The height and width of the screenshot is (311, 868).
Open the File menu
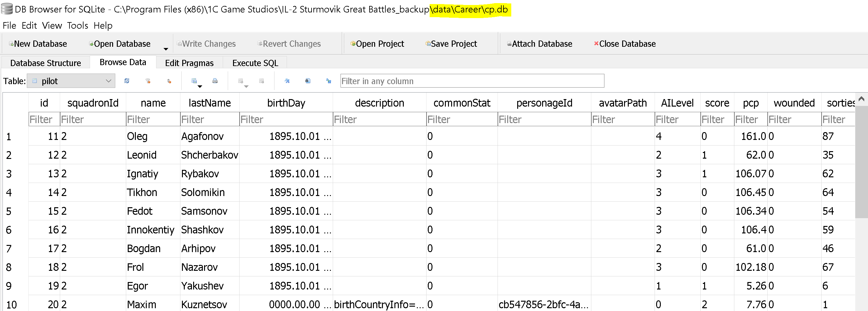click(x=9, y=26)
